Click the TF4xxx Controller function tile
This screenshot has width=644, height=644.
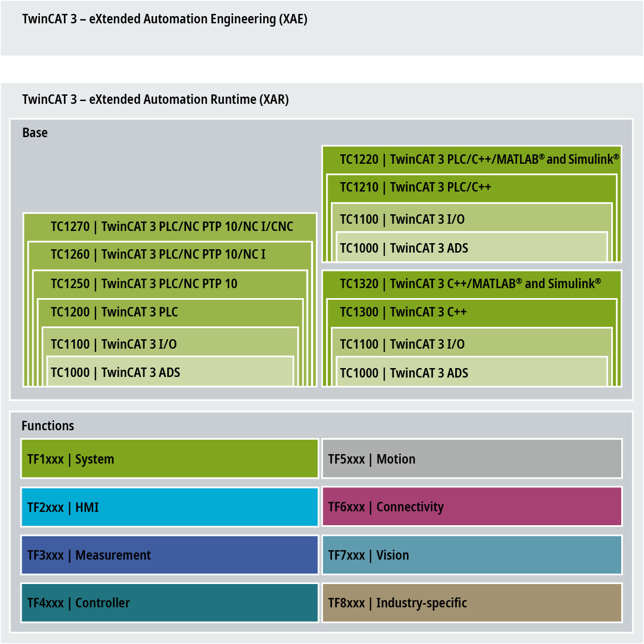point(169,603)
